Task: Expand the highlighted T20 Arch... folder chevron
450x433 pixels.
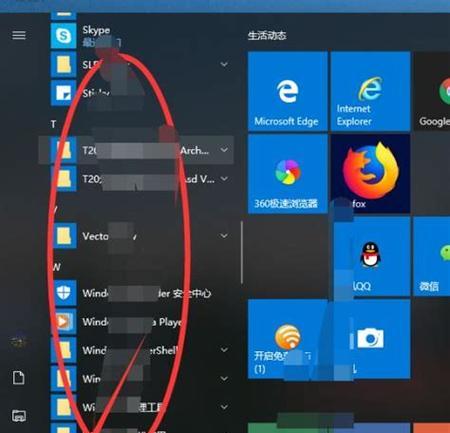Action: pos(224,150)
